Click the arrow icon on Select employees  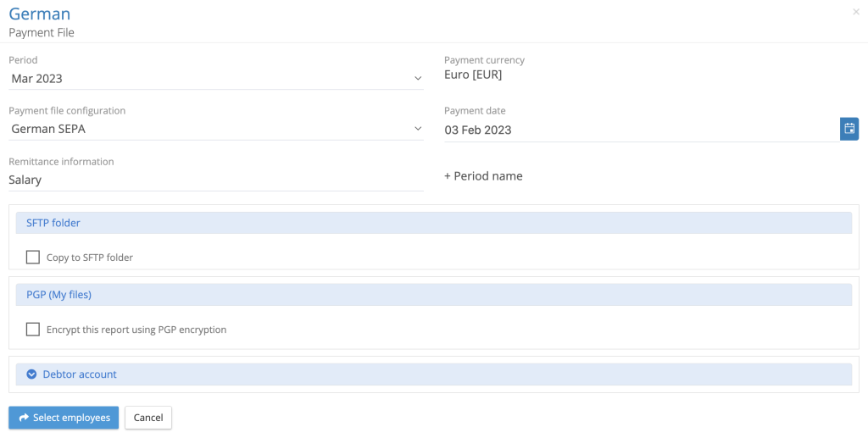coord(24,418)
